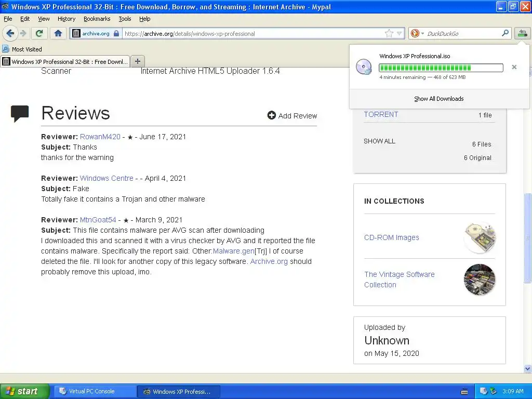The height and width of the screenshot is (399, 532).
Task: Open the View menu
Action: 44,19
